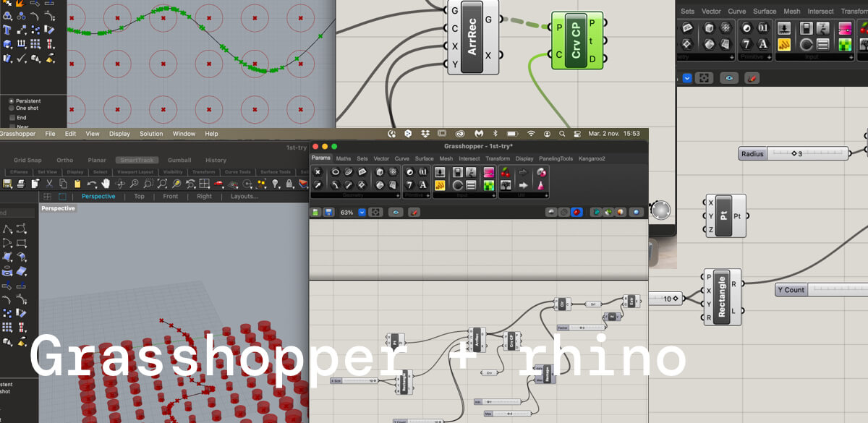Select the Control Knob icon in Grasshopper 1st-try window
The width and height of the screenshot is (868, 423).
tap(457, 185)
